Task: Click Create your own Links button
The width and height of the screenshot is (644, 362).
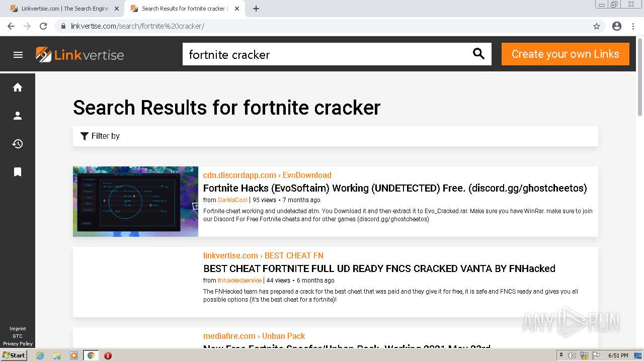Action: click(x=565, y=54)
